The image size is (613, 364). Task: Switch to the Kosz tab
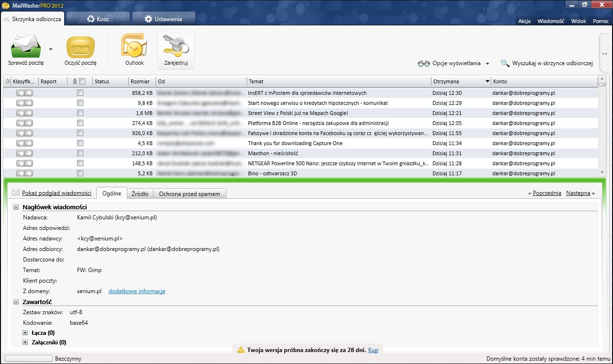(98, 19)
